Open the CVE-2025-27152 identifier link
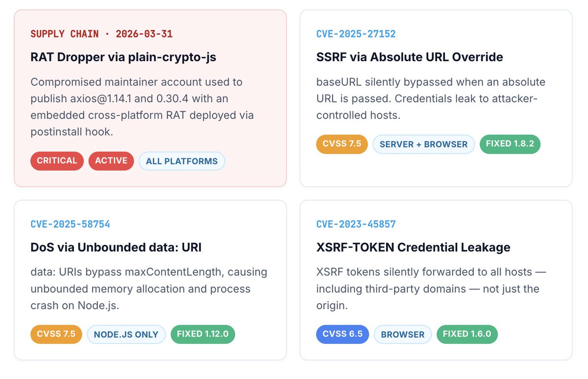Viewport: 588px width, 379px height. (x=356, y=34)
